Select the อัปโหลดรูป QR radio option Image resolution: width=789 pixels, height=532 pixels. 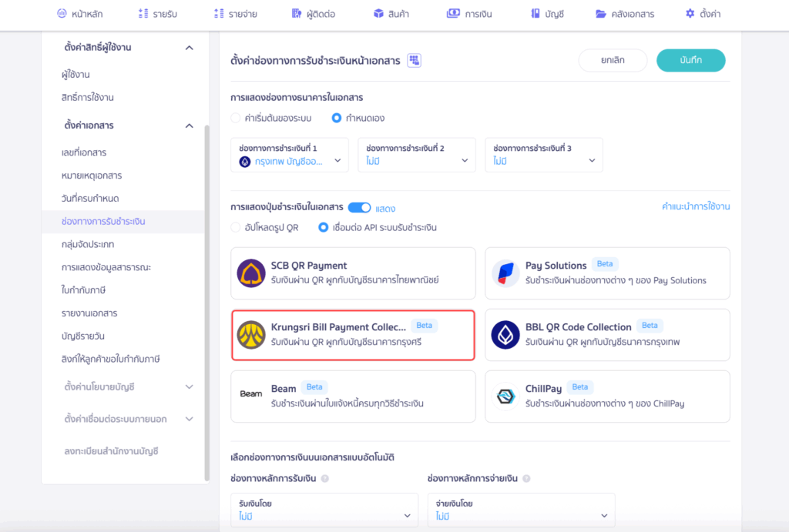pos(236,228)
